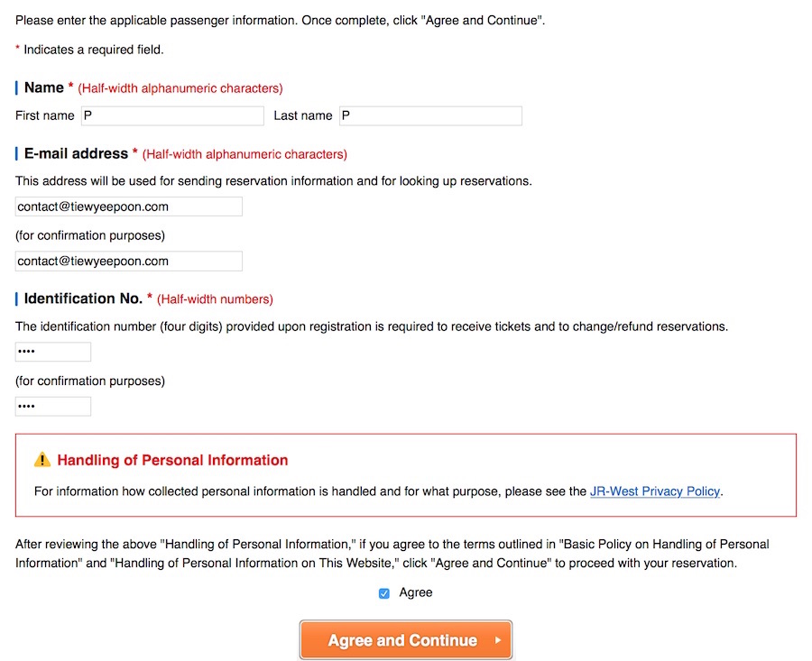The image size is (812, 661).
Task: Click the warning triangle icon
Action: [42, 460]
